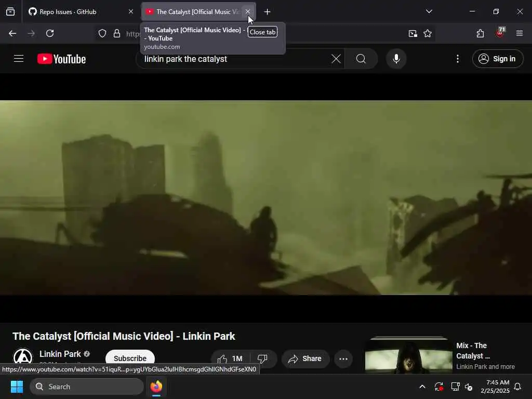This screenshot has width=532, height=399.
Task: Open the sync status tray icon
Action: pos(438,387)
